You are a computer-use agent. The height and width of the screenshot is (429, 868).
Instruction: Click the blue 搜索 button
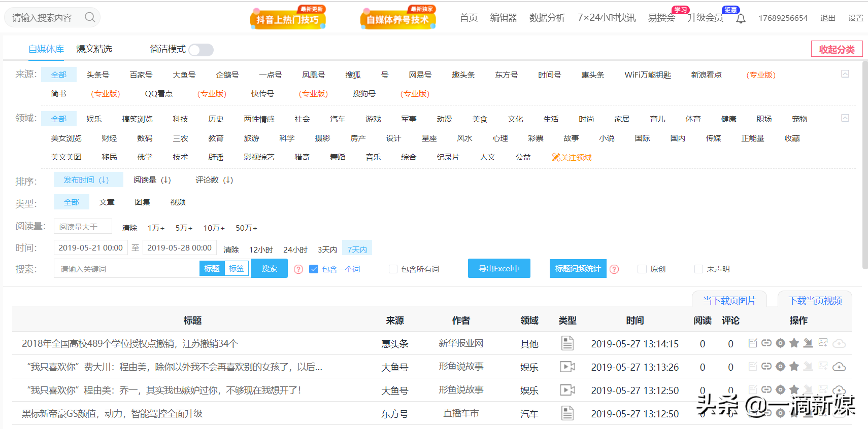point(270,269)
